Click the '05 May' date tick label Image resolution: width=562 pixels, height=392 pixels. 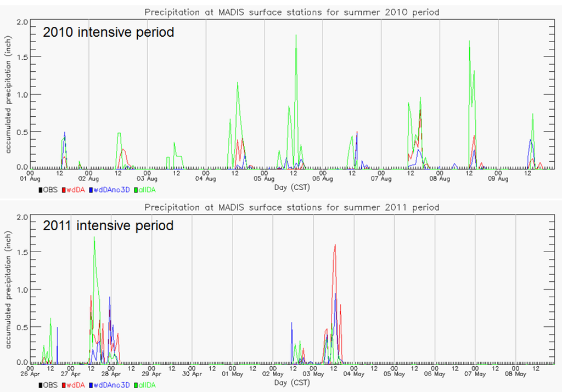(394, 374)
